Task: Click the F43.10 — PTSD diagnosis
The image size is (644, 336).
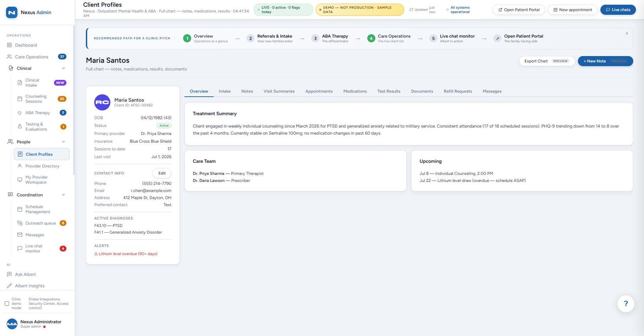Action: pyautogui.click(x=108, y=226)
